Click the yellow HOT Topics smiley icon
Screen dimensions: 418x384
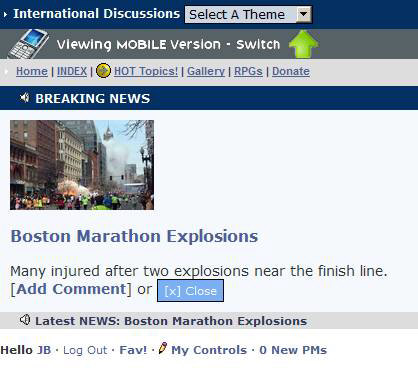(103, 71)
